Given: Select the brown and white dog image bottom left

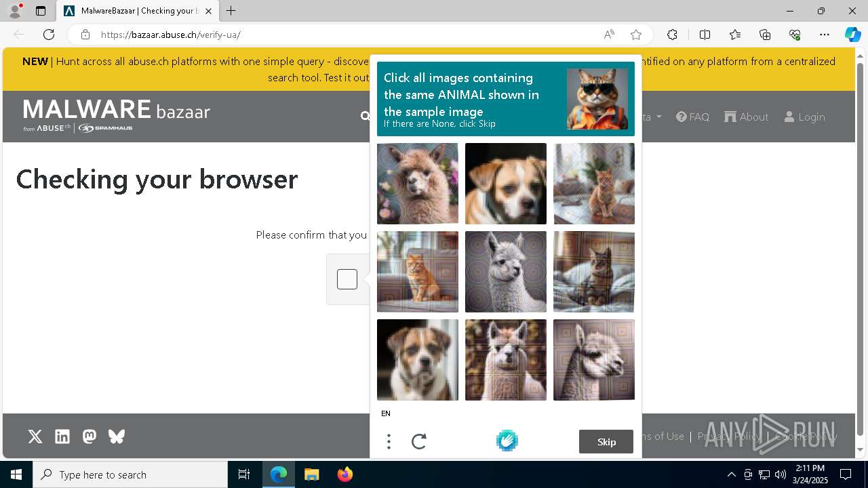Looking at the screenshot, I should (x=418, y=360).
